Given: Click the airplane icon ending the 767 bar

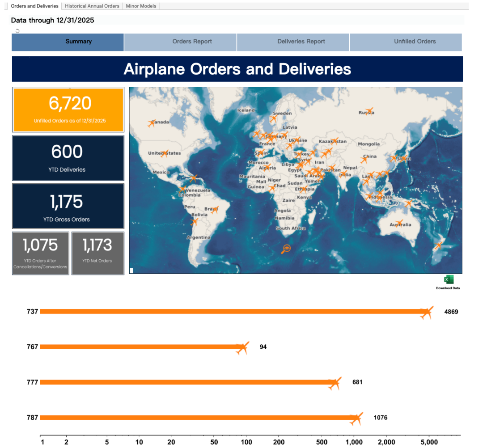Looking at the screenshot, I should point(242,348).
